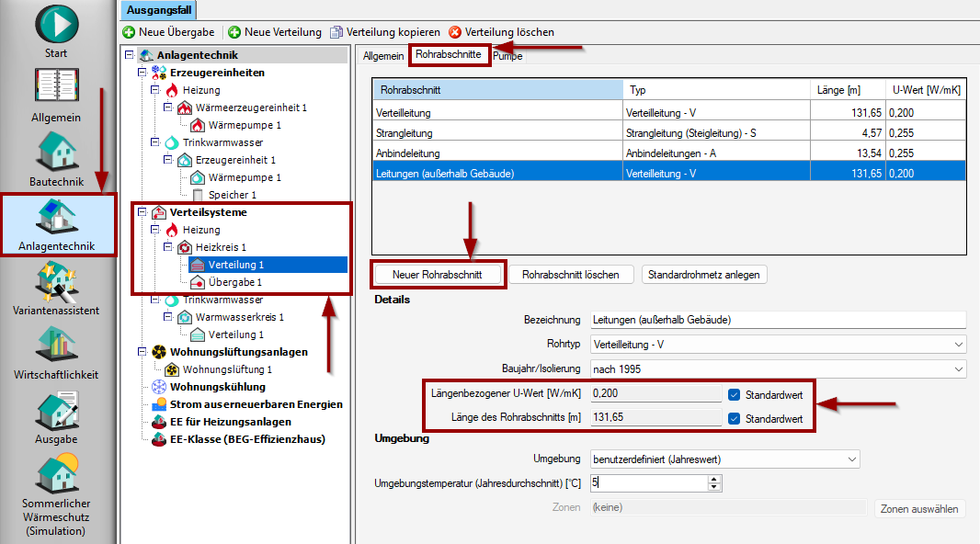This screenshot has height=544, width=980.
Task: Click the Standardrohrnetz anlegen button
Action: pos(703,275)
